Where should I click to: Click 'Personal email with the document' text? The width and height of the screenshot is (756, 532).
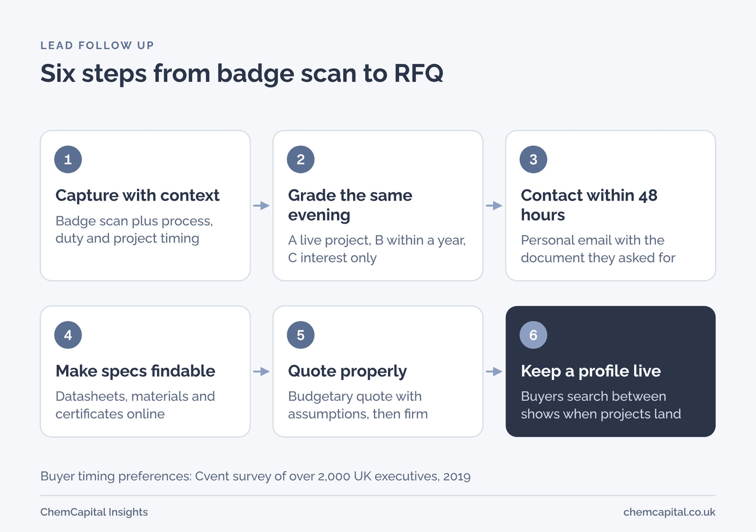click(598, 249)
